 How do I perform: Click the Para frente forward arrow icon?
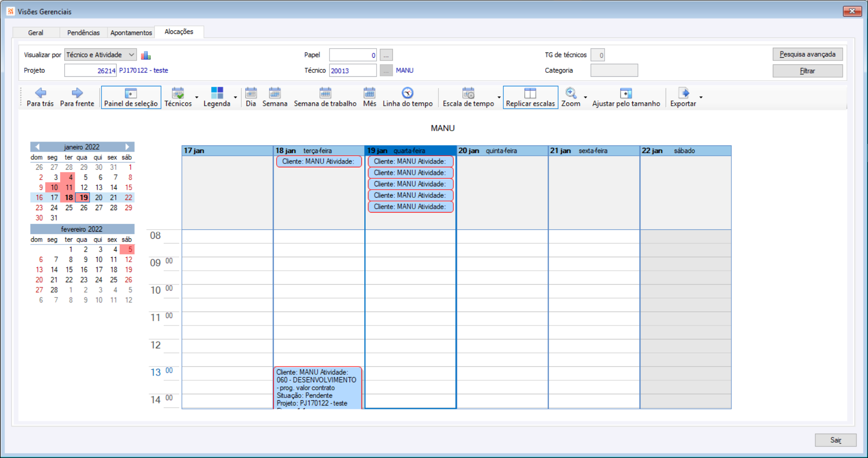[77, 92]
